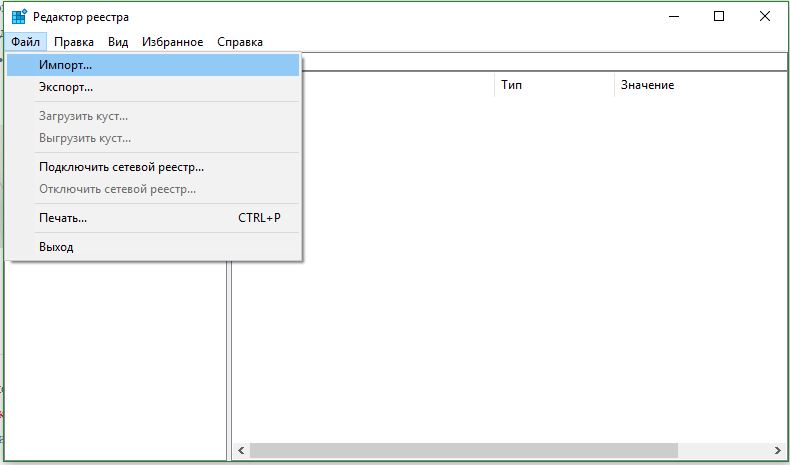Choose Импорт... from the File menu
This screenshot has height=465, width=790.
pos(153,65)
